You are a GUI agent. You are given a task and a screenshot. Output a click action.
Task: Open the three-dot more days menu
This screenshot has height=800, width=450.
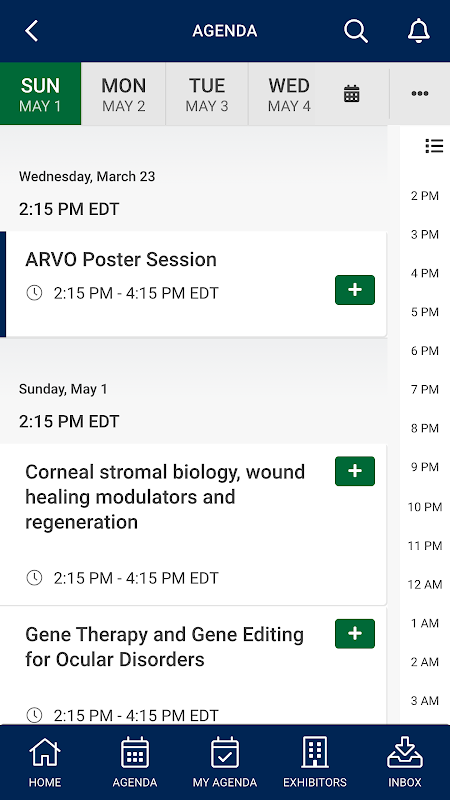(x=419, y=93)
